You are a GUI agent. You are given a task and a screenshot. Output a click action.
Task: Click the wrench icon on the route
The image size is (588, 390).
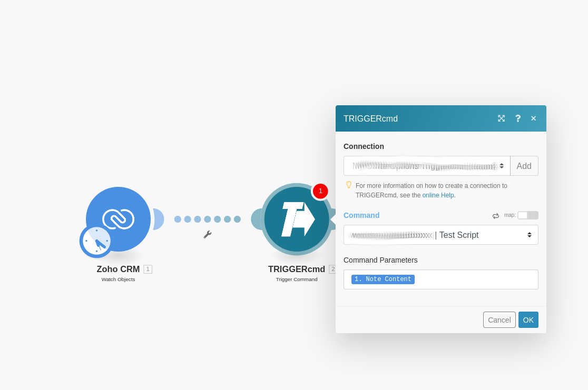point(208,235)
